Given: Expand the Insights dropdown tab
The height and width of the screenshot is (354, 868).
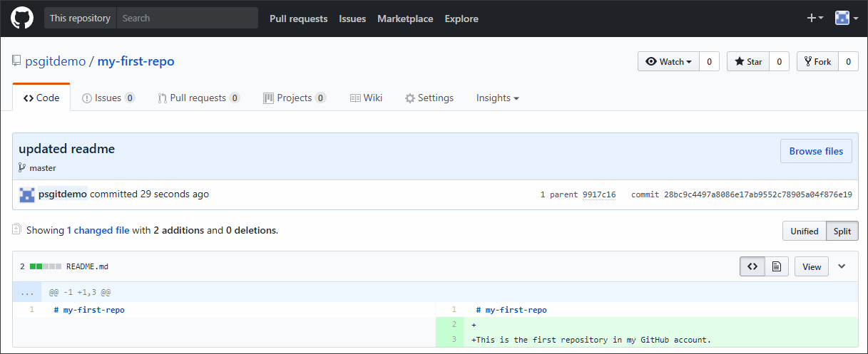Looking at the screenshot, I should coord(497,98).
